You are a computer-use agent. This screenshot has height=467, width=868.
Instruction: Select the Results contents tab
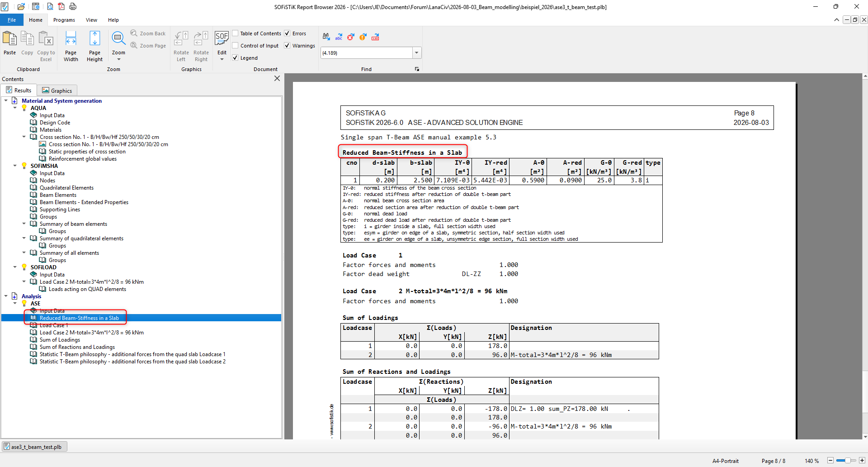pos(19,91)
